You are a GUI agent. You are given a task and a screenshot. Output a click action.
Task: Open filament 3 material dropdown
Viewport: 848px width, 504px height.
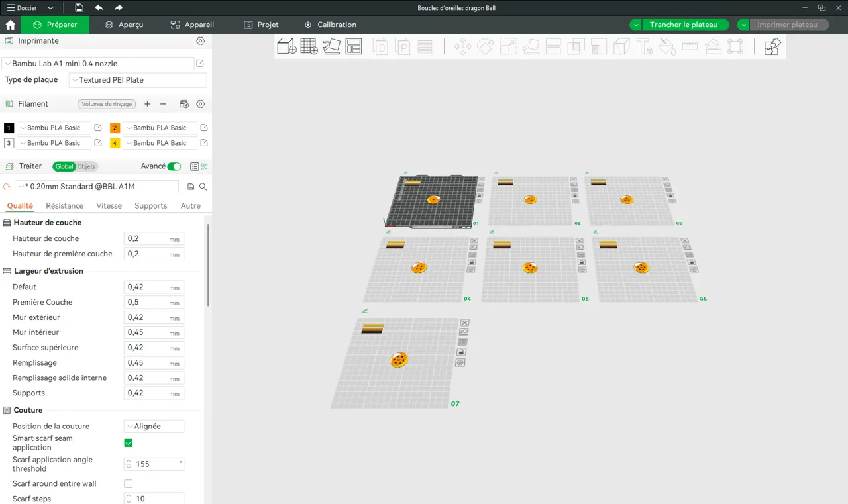(54, 143)
